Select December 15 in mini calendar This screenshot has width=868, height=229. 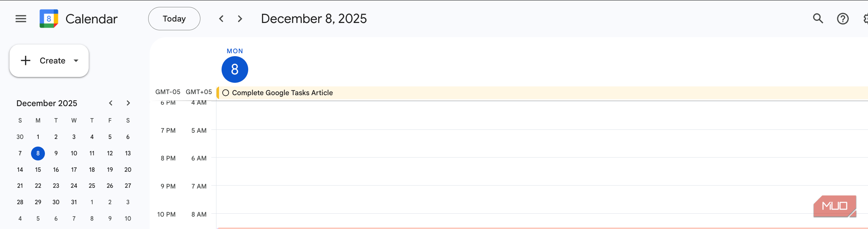tap(38, 170)
